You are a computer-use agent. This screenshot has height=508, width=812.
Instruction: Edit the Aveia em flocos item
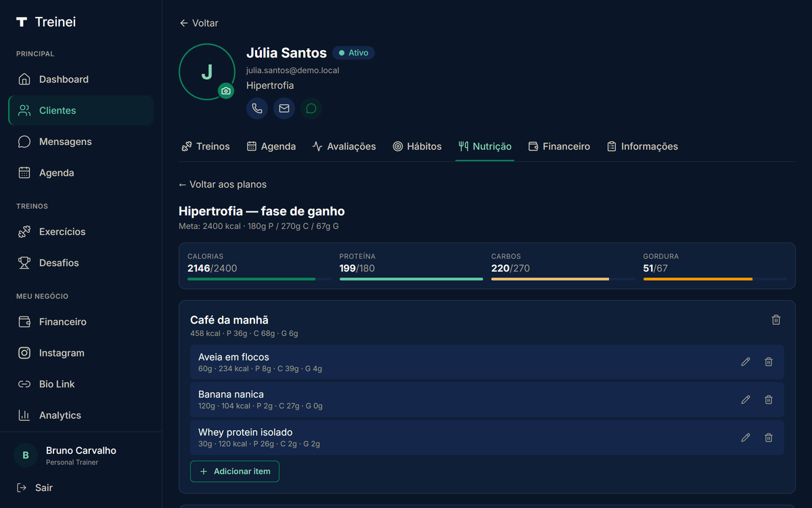pos(746,362)
